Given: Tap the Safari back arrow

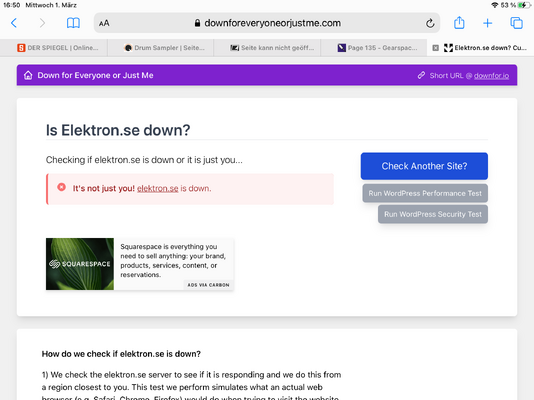Looking at the screenshot, I should [14, 23].
